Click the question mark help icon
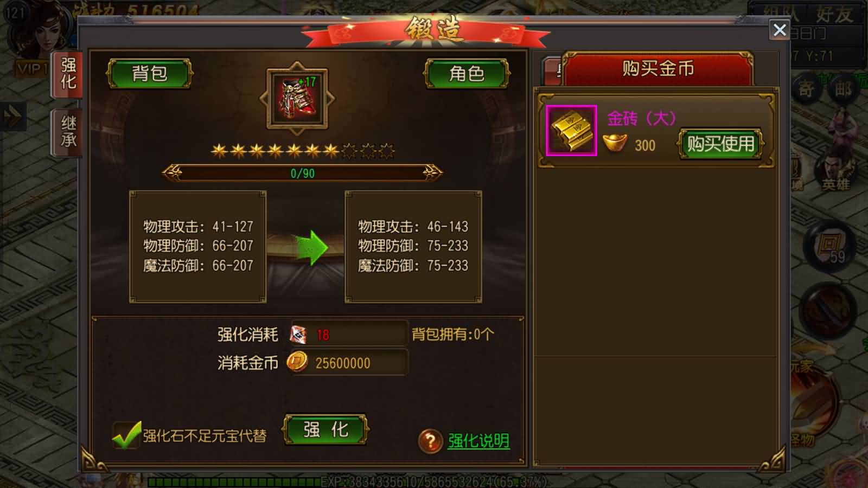868x488 pixels. tap(430, 441)
